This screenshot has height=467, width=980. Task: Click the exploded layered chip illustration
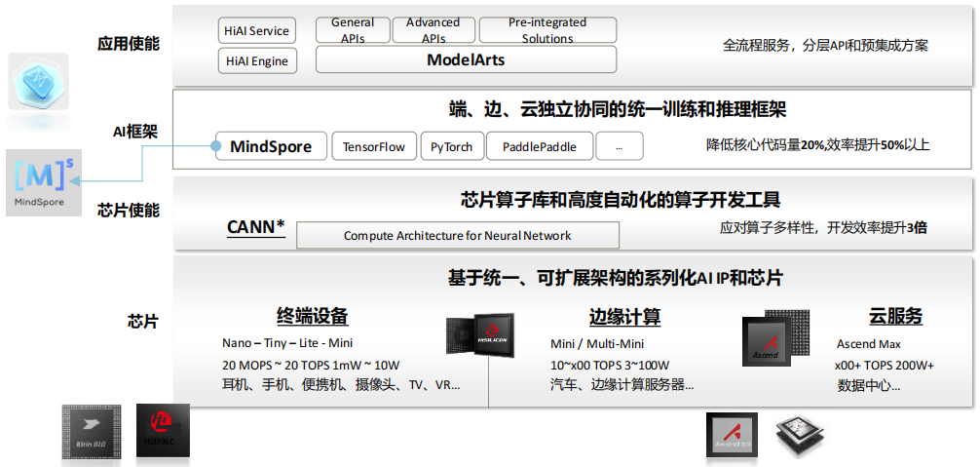coord(800,436)
